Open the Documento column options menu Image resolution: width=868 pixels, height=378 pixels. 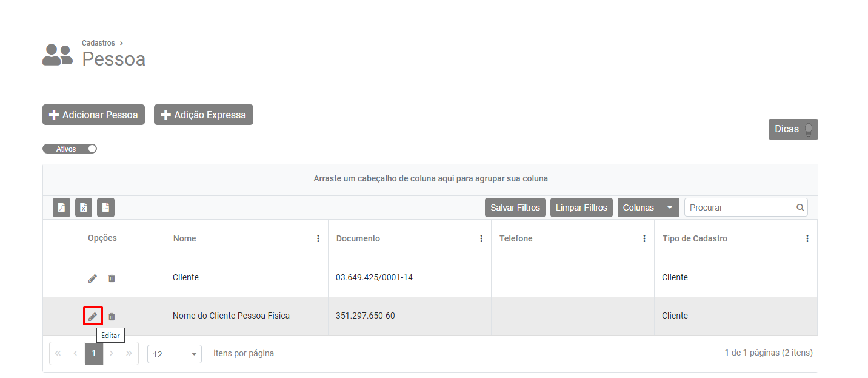click(x=481, y=238)
